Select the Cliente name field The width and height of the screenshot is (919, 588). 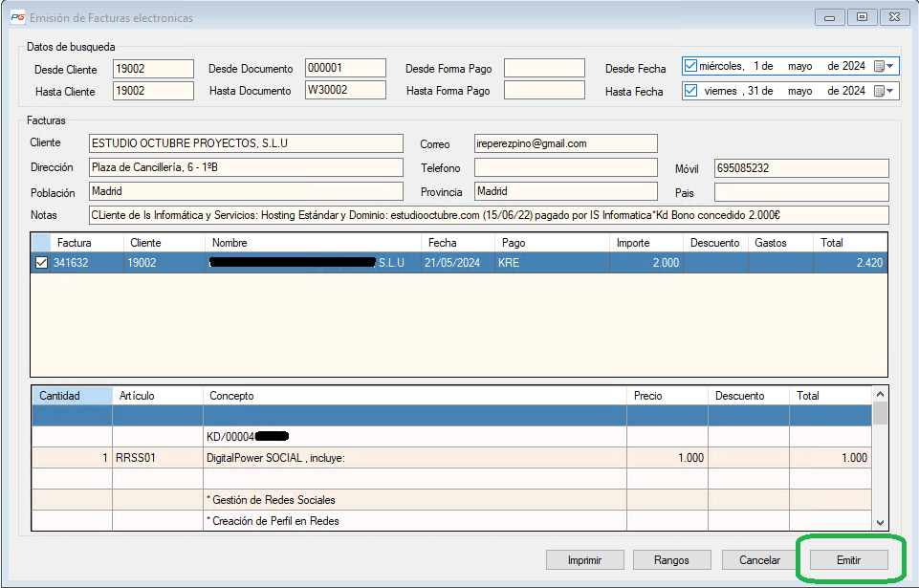click(x=246, y=143)
